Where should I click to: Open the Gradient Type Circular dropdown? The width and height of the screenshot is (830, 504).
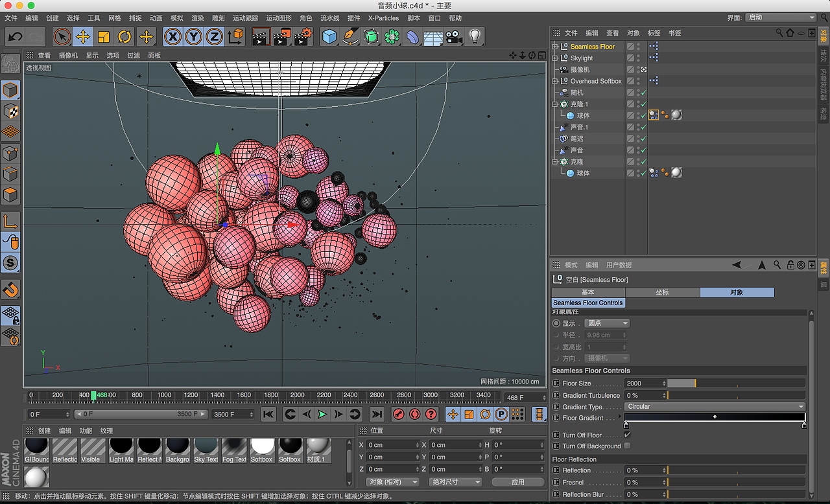point(715,407)
